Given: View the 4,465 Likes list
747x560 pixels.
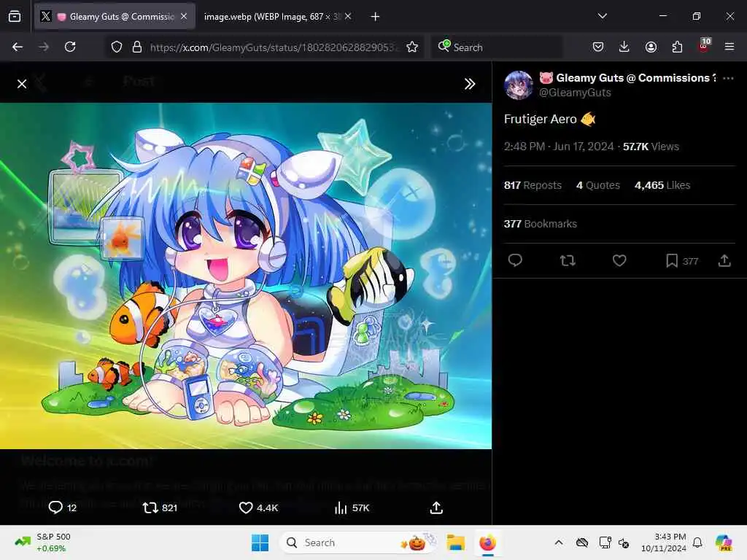Looking at the screenshot, I should pos(662,185).
